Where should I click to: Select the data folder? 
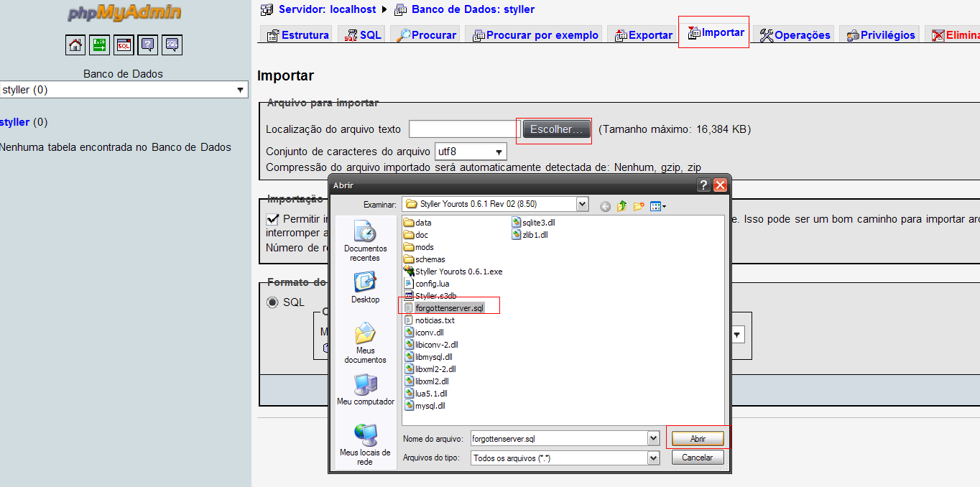(x=417, y=223)
